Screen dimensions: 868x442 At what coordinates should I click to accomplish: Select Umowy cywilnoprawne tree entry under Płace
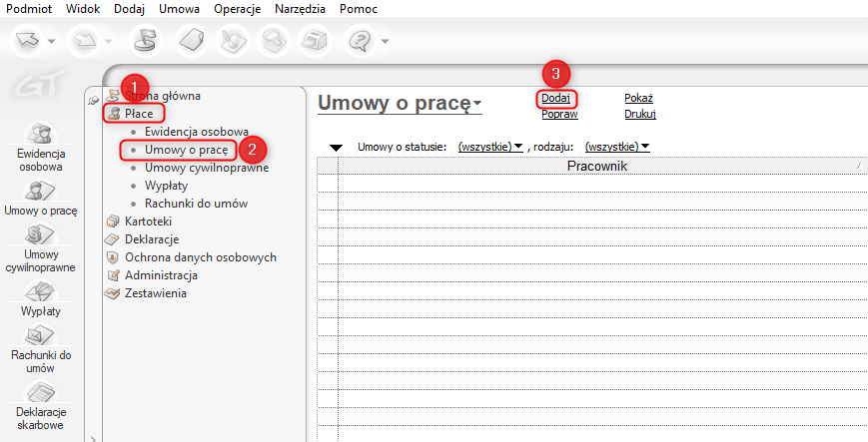point(207,167)
